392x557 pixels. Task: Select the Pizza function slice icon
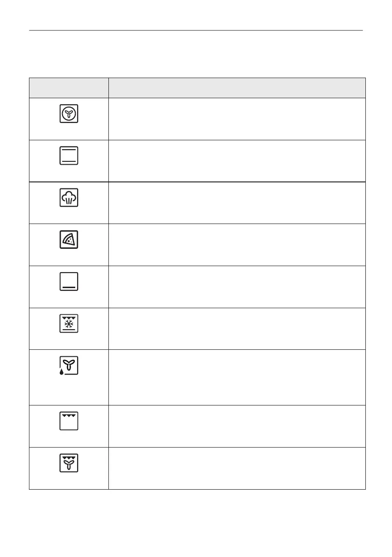pyautogui.click(x=69, y=240)
